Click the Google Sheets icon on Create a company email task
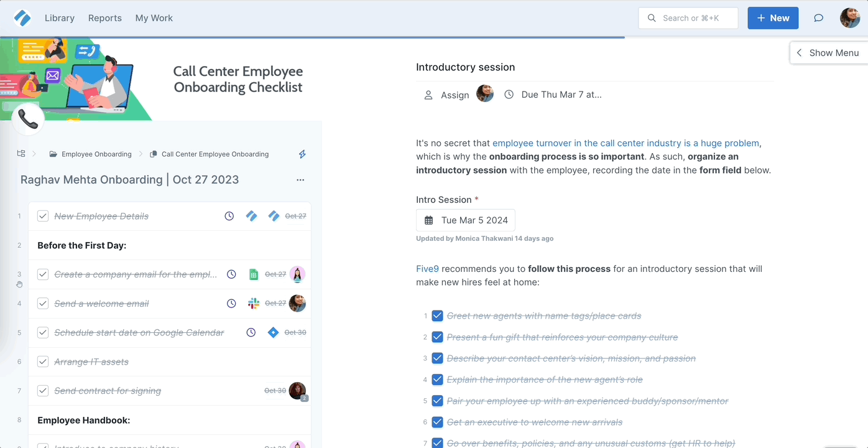Image resolution: width=868 pixels, height=448 pixels. pos(253,274)
